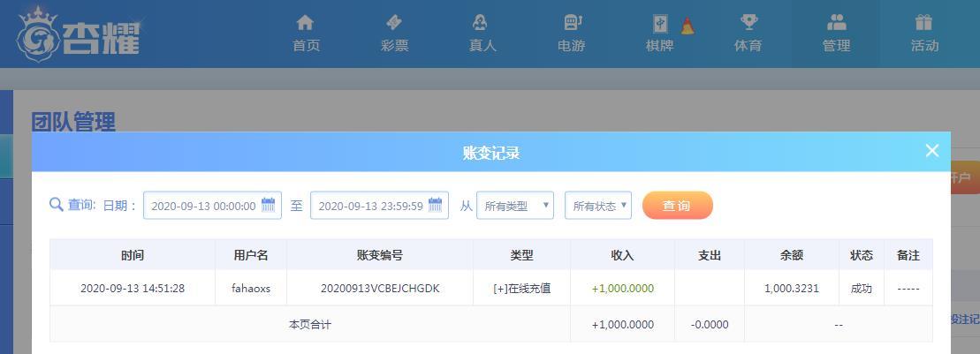
Task: Click the end date field 2020-09-13 23:59:59
Action: click(x=379, y=206)
